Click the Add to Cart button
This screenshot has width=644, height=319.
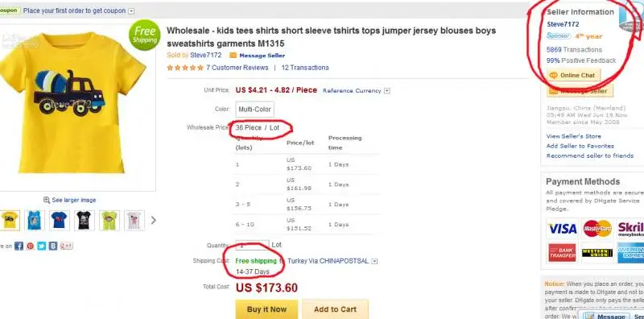click(x=335, y=309)
